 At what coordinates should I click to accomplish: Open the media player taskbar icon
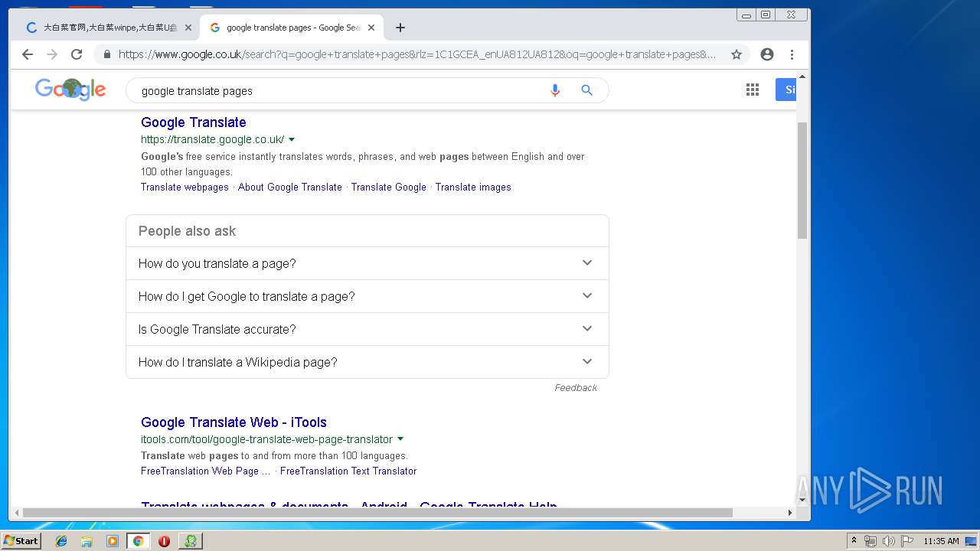113,541
